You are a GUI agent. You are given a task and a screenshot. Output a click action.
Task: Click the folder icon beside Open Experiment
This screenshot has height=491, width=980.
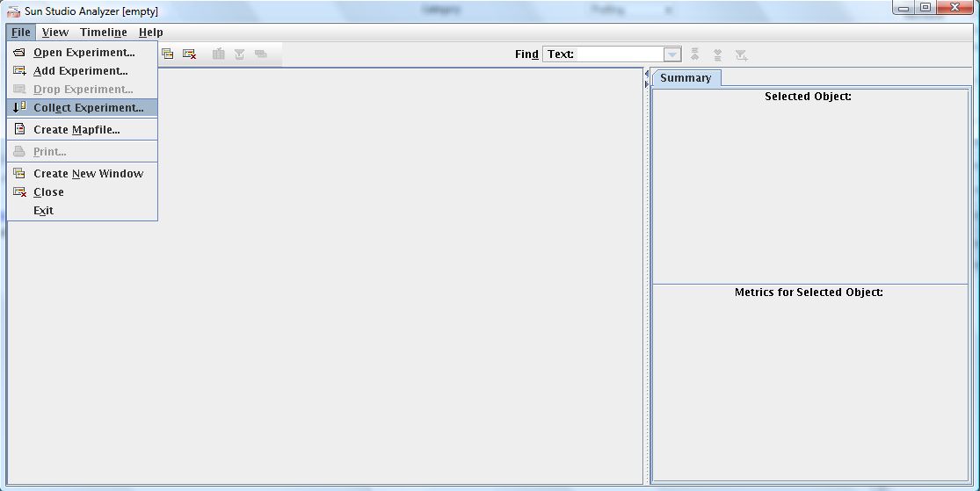click(19, 53)
